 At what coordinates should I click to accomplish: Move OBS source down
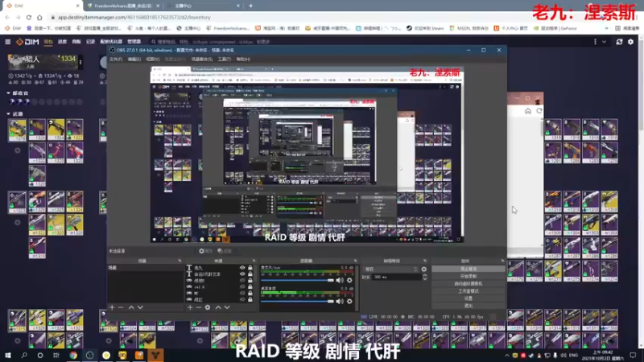[227, 307]
